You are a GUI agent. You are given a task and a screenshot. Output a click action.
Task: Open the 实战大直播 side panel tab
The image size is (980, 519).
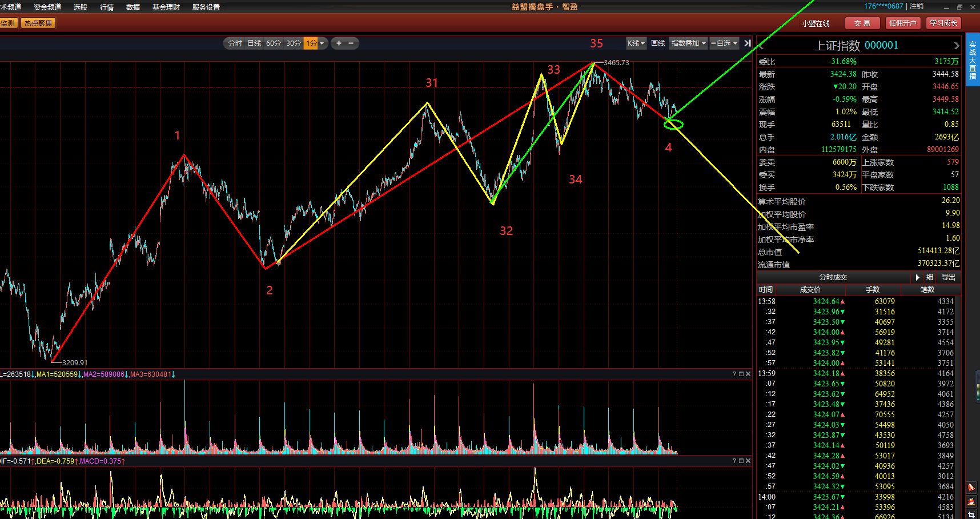pyautogui.click(x=973, y=60)
